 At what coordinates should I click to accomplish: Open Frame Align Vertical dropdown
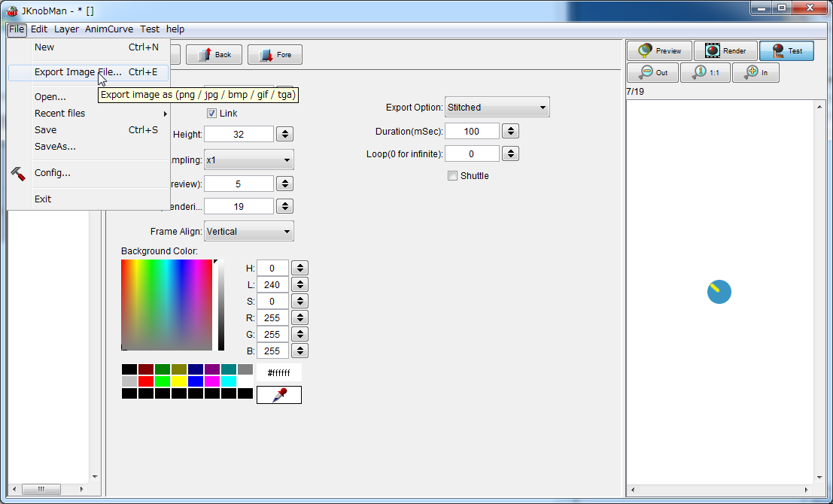pyautogui.click(x=248, y=232)
